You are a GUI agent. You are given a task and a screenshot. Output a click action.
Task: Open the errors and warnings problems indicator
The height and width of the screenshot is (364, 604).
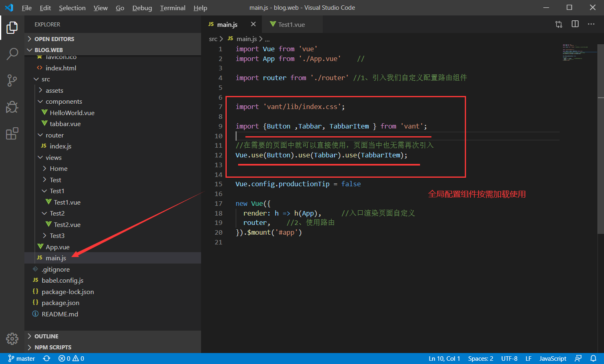click(x=71, y=358)
